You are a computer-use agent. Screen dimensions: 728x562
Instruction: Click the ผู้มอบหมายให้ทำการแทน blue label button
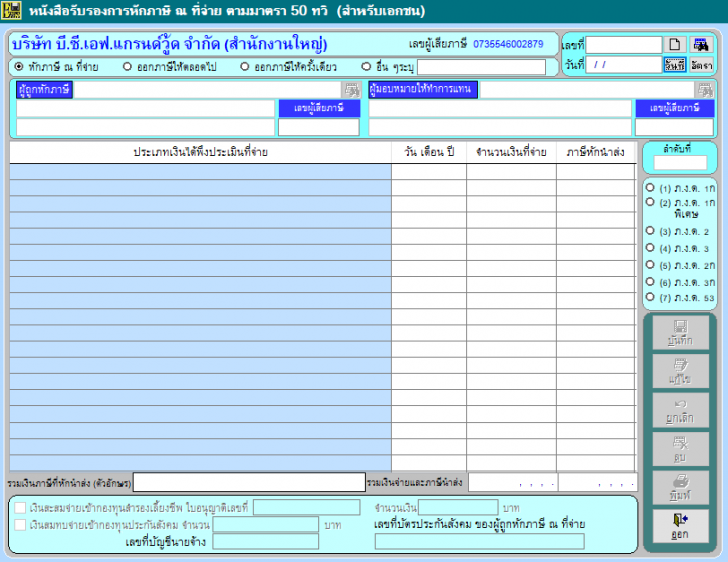(x=423, y=90)
